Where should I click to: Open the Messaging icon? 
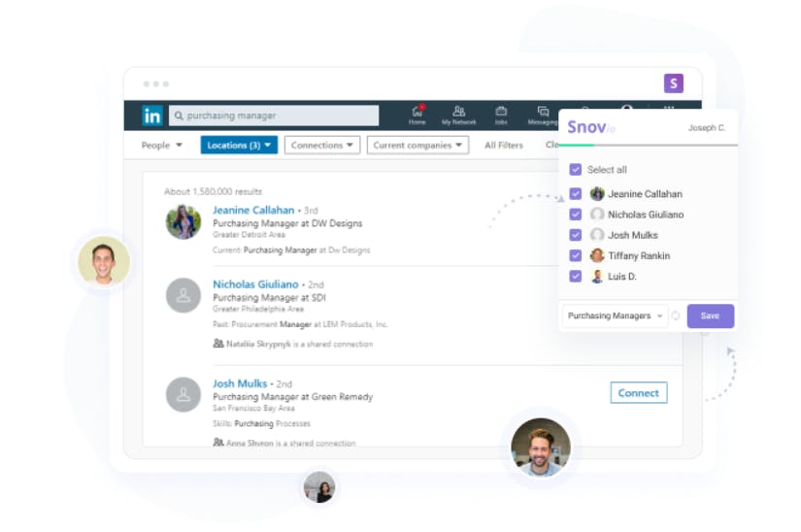click(543, 115)
